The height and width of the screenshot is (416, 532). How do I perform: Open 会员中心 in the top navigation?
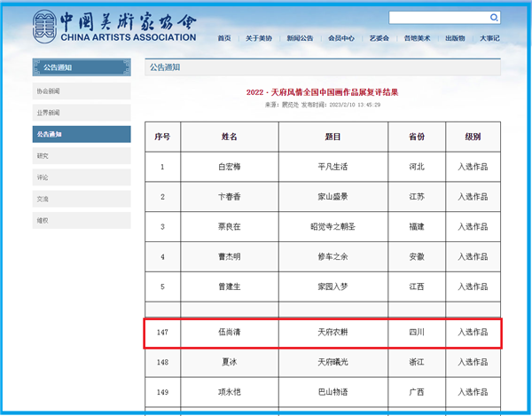pos(341,38)
